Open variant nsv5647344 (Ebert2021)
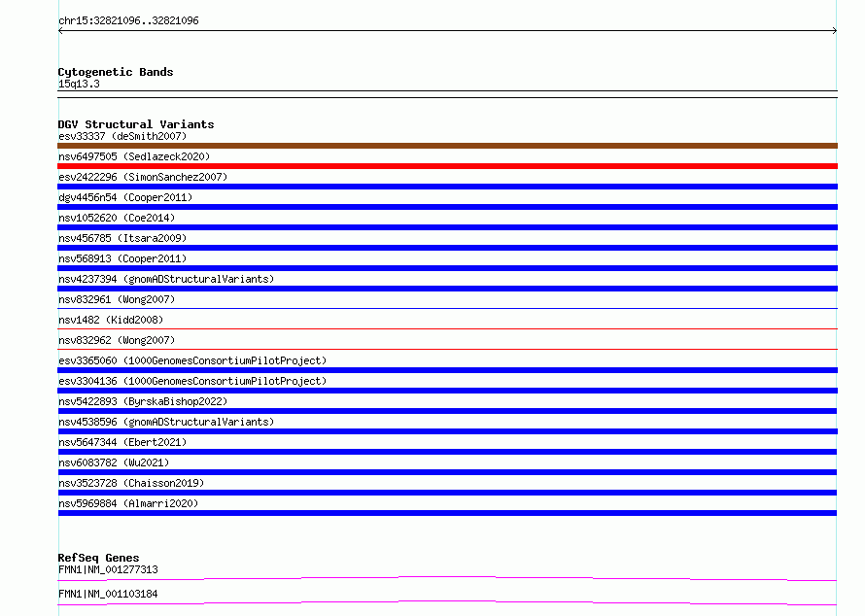This screenshot has height=616, width=865. coord(122,442)
